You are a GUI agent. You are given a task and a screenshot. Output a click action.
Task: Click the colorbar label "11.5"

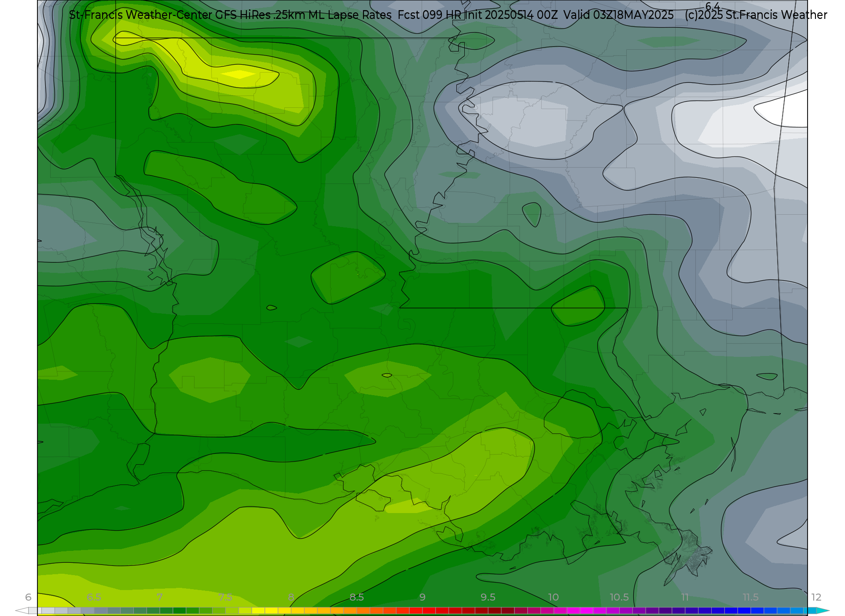tap(750, 597)
